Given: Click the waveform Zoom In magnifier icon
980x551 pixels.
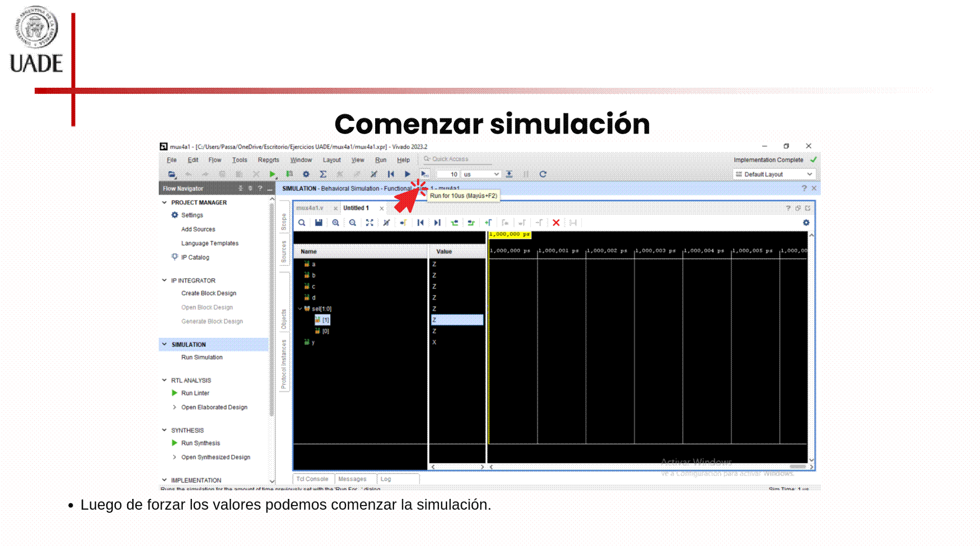Looking at the screenshot, I should click(x=335, y=223).
